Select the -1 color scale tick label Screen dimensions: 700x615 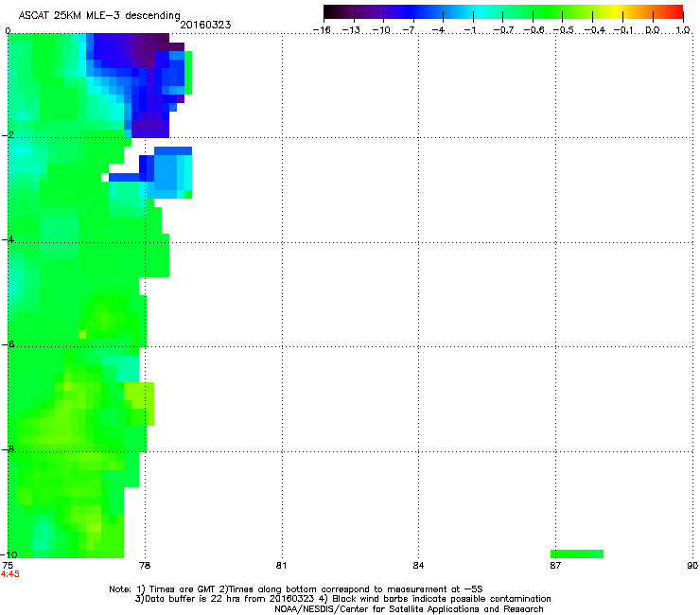469,30
